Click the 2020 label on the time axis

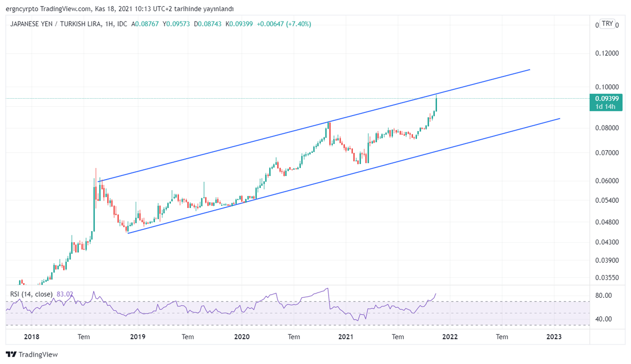pyautogui.click(x=241, y=337)
